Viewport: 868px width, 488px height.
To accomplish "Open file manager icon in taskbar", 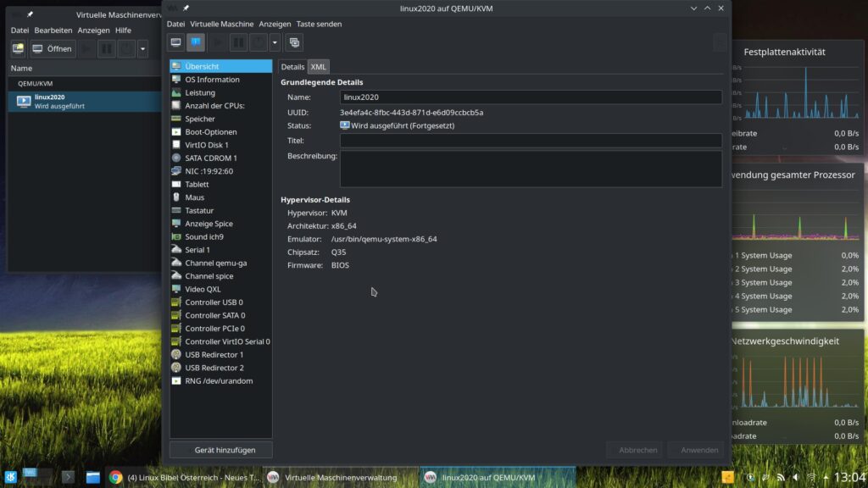I will 93,477.
